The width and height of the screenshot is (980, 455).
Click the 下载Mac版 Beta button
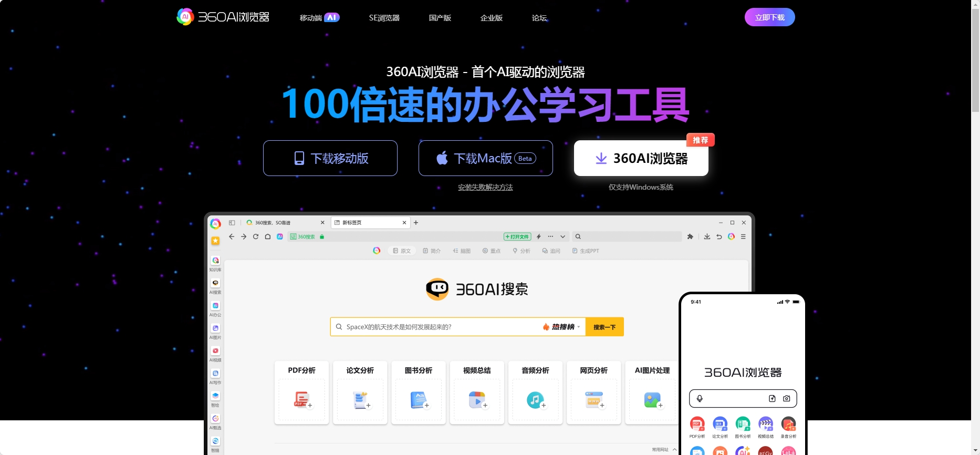485,158
